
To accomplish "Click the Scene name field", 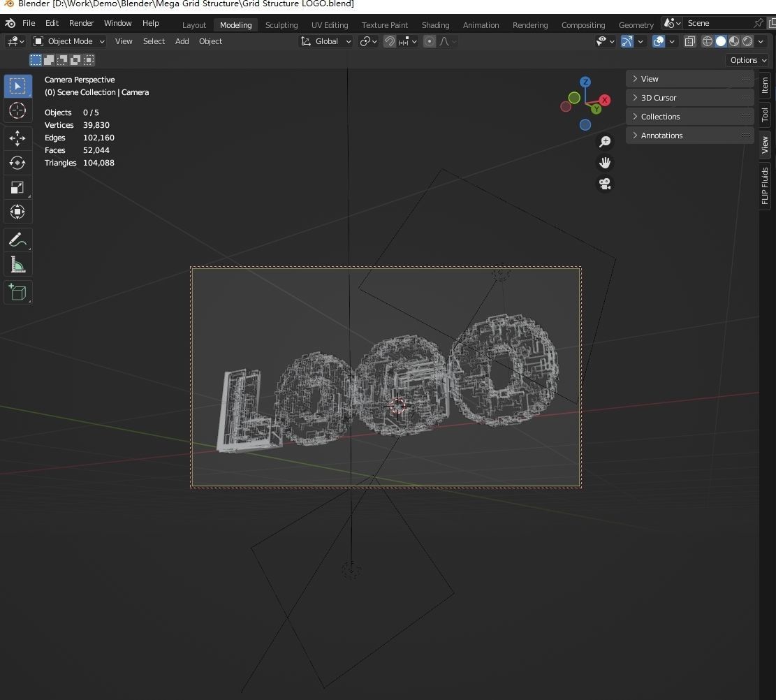I will (x=719, y=23).
